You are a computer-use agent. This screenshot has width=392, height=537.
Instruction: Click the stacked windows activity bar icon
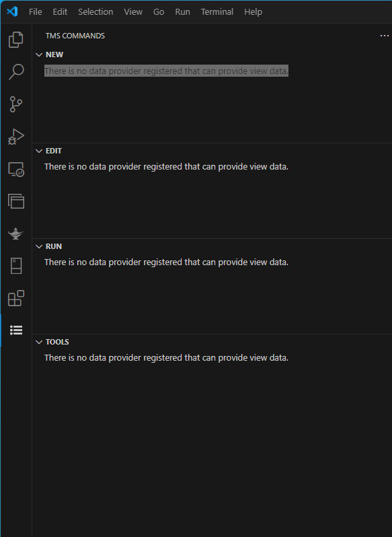15,201
